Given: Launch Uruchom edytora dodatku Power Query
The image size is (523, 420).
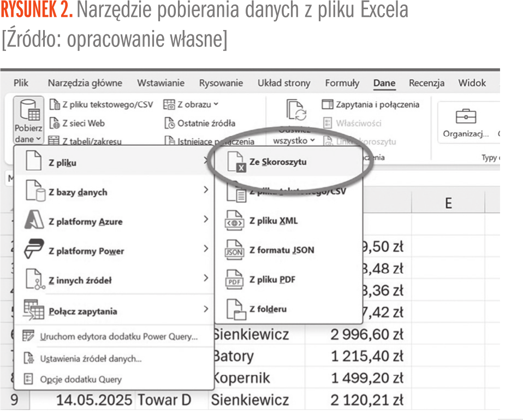Looking at the screenshot, I should click(x=118, y=336).
